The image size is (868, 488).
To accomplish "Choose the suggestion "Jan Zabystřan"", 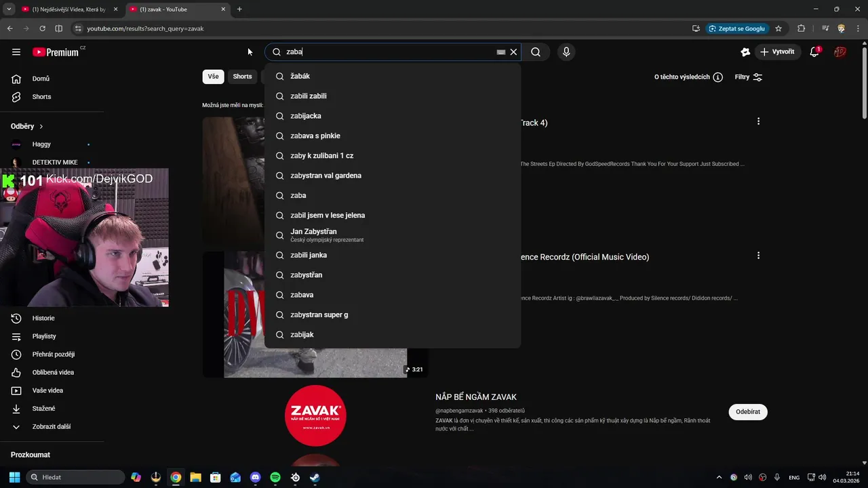I will 393,235.
